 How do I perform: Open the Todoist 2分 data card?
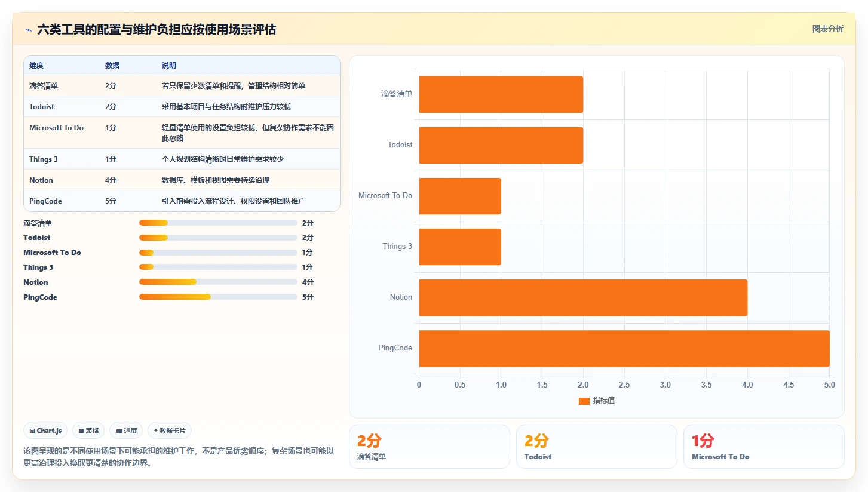(597, 447)
